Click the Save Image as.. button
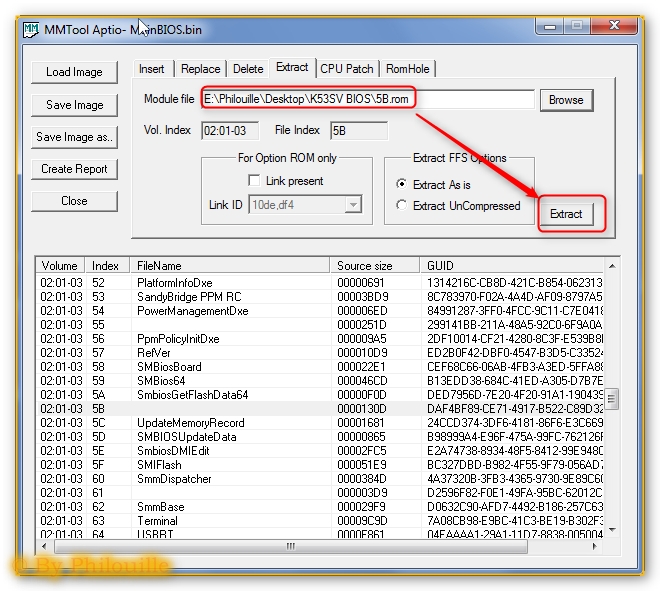The image size is (660, 591). click(74, 137)
